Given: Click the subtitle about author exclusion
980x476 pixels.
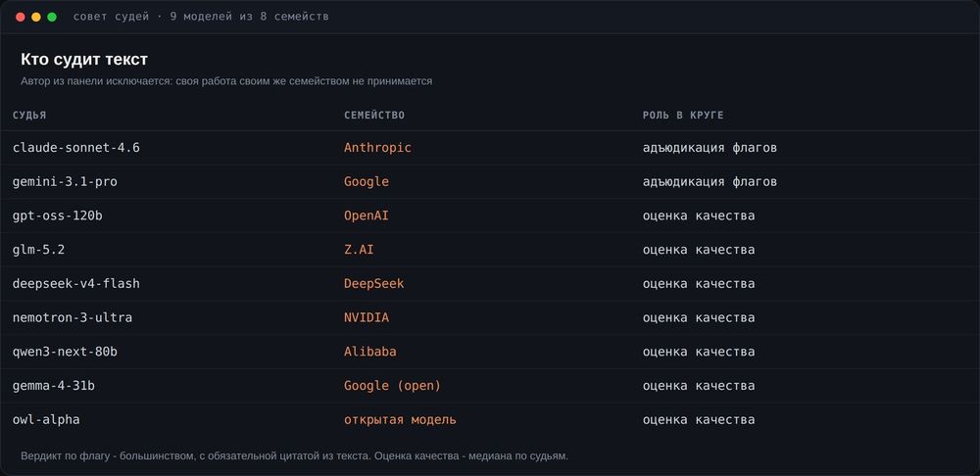Looking at the screenshot, I should coord(226,81).
